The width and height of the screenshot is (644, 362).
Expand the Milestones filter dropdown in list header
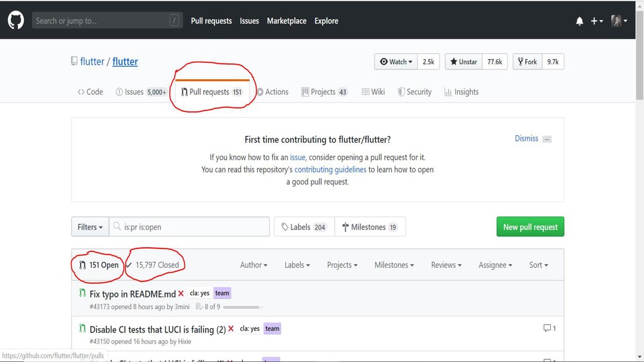[x=394, y=265]
